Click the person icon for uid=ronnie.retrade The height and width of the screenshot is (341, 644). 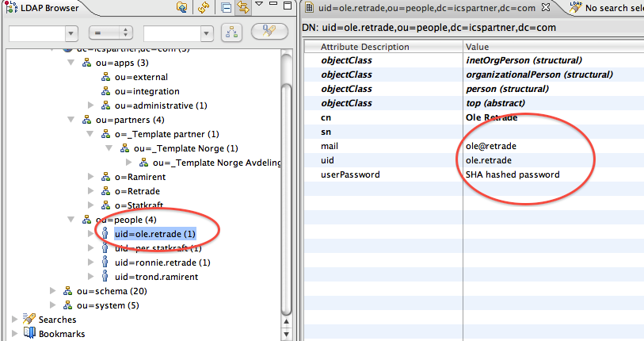click(x=105, y=262)
